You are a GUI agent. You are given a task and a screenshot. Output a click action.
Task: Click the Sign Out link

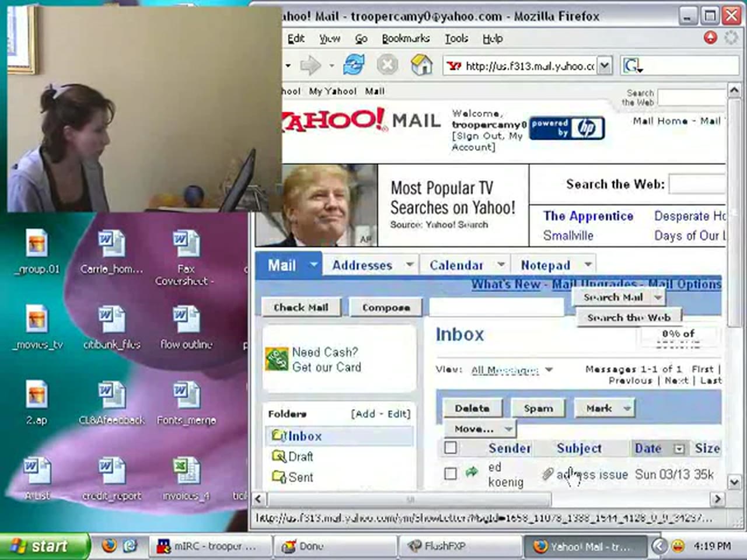pos(479,136)
